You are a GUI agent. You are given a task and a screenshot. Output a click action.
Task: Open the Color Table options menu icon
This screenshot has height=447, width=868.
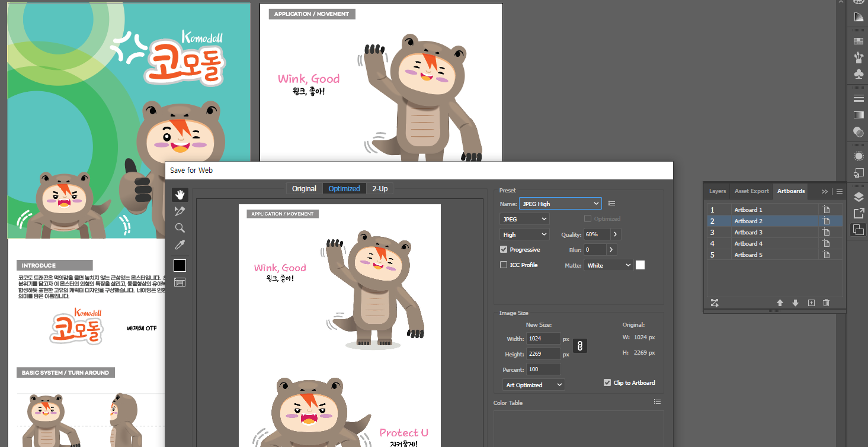(x=657, y=402)
